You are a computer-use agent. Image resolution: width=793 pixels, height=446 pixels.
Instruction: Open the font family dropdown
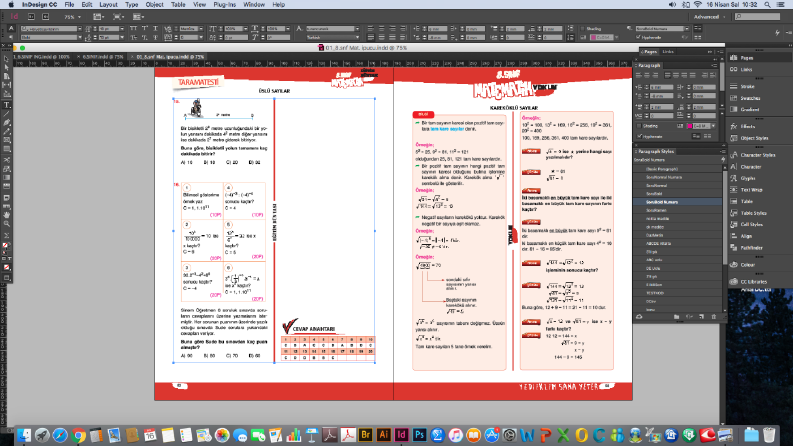(51, 29)
